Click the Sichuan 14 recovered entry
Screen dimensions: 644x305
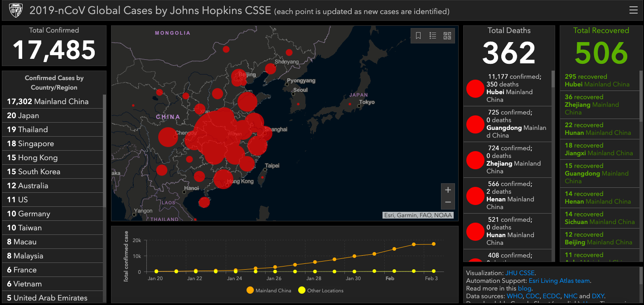599,218
